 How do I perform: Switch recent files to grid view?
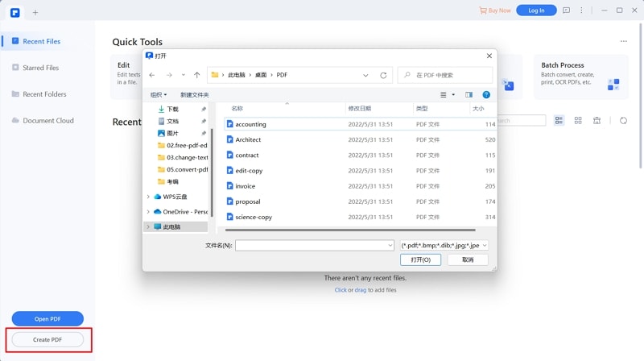[x=578, y=121]
